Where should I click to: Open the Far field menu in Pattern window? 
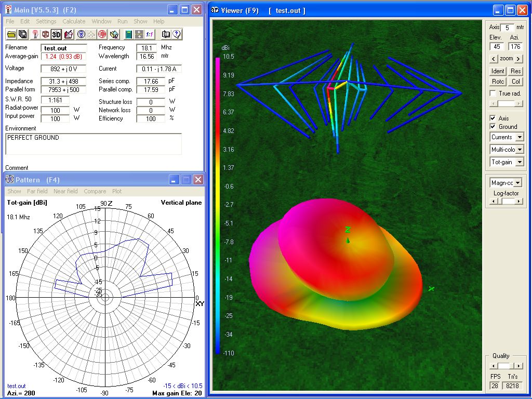coord(38,191)
